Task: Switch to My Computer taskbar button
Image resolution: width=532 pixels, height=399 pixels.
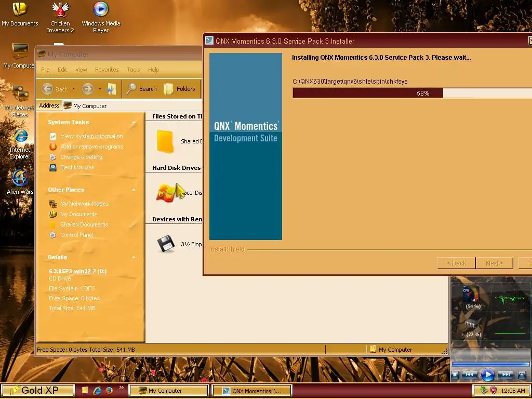Action: tap(169, 391)
